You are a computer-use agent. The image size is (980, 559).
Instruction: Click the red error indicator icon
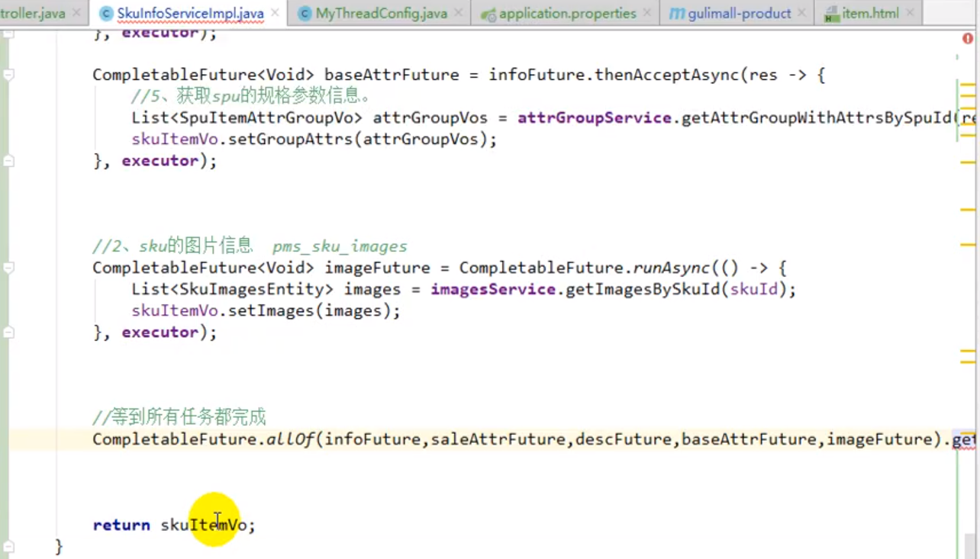point(968,38)
